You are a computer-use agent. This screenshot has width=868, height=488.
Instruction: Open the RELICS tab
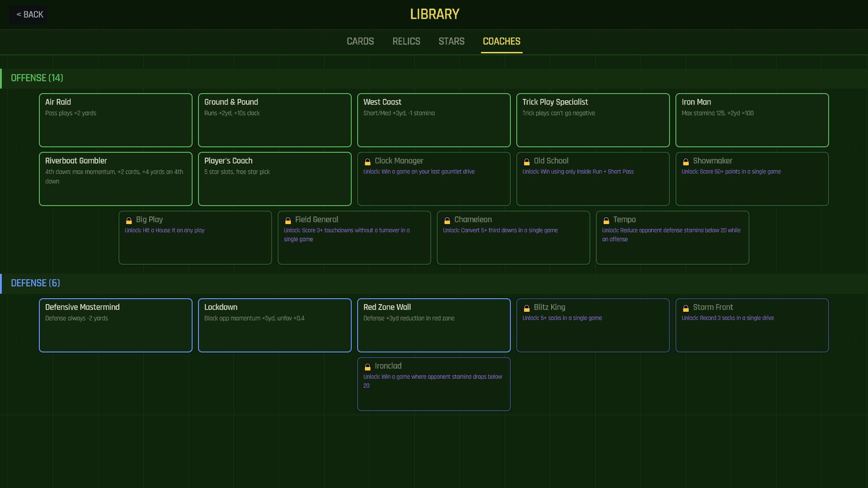click(406, 41)
